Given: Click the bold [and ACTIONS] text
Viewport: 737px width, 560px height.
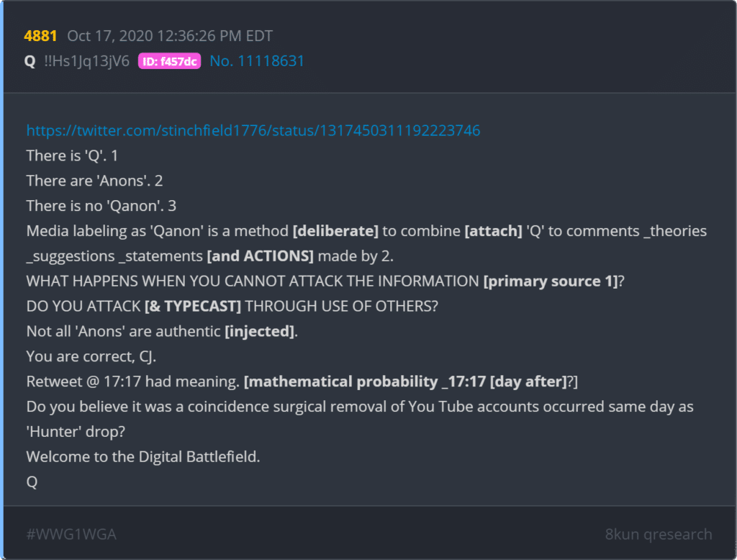Looking at the screenshot, I should [x=260, y=256].
